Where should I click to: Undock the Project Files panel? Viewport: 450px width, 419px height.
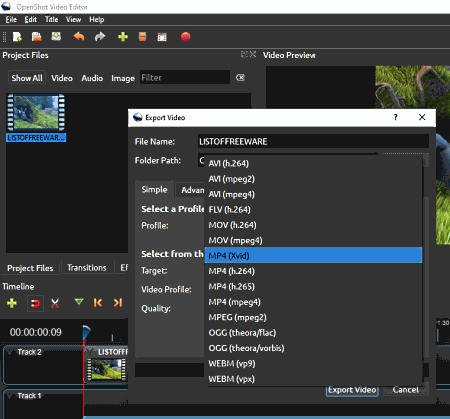click(244, 54)
